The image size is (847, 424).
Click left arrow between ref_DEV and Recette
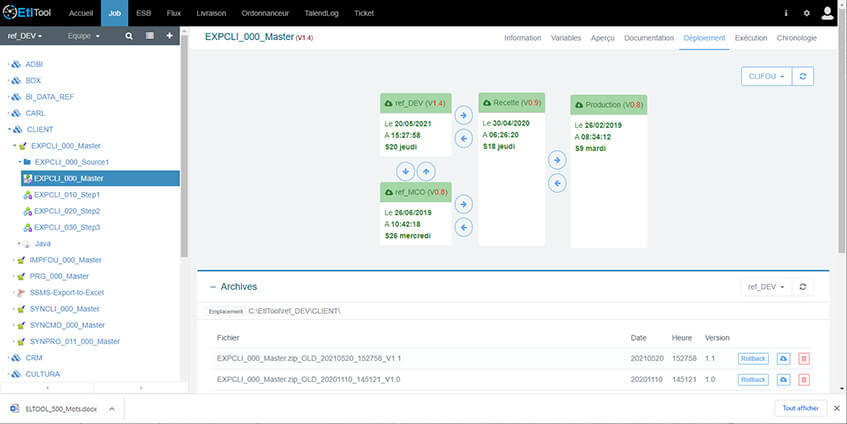click(x=463, y=138)
